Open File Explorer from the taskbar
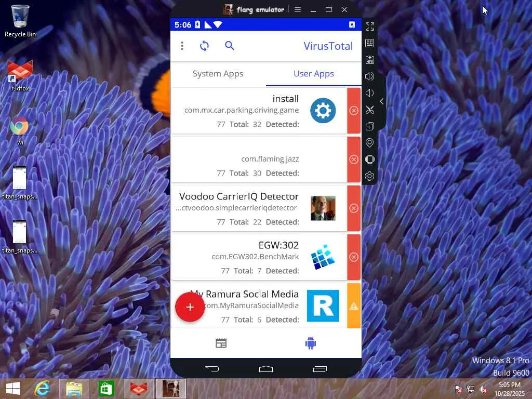Image resolution: width=532 pixels, height=399 pixels. [x=74, y=389]
